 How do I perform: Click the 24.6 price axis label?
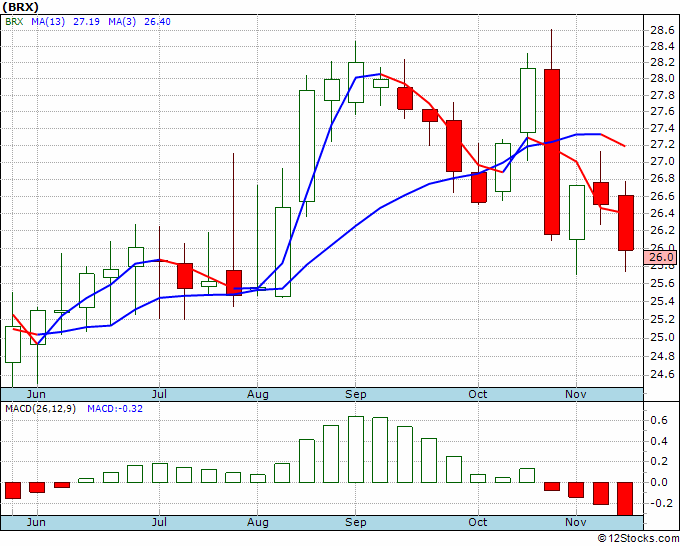[662, 374]
